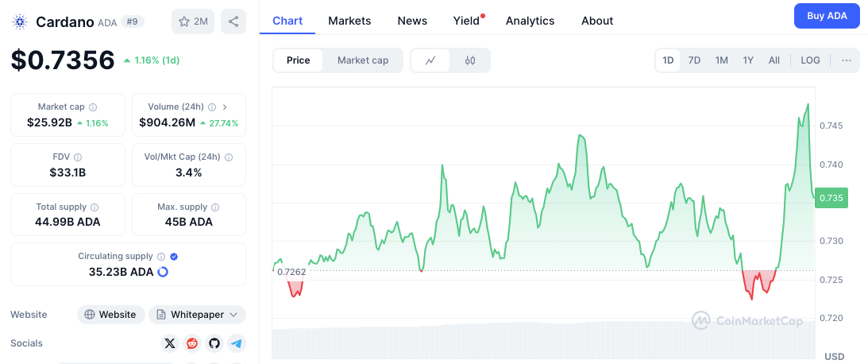This screenshot has height=364, width=868.
Task: Open chart options three-dot menu
Action: (x=847, y=60)
